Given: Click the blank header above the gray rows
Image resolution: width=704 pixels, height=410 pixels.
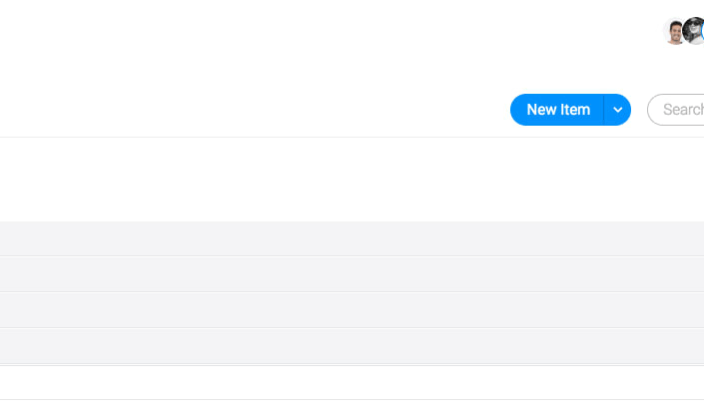Looking at the screenshot, I should point(352,179).
